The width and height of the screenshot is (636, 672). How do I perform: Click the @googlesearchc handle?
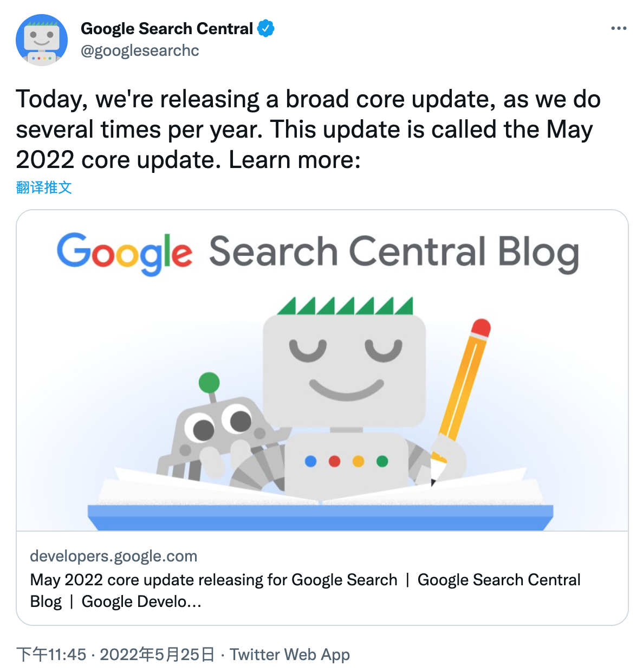[140, 50]
